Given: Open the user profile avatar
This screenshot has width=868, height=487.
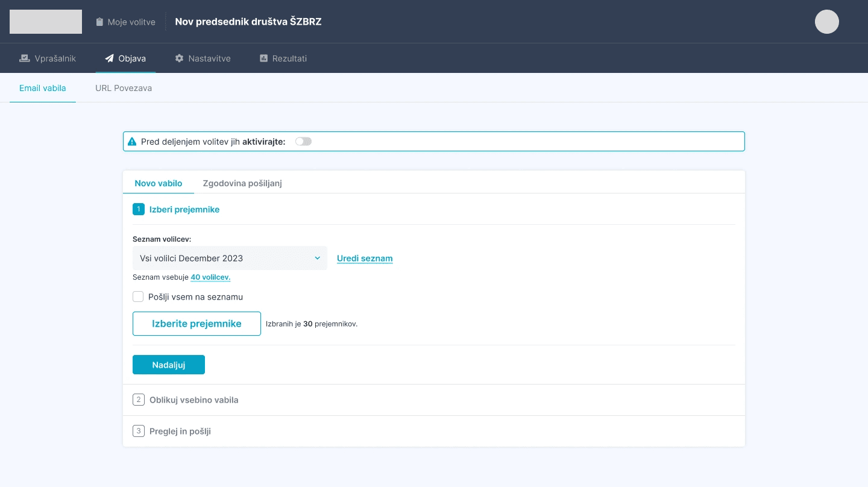Looking at the screenshot, I should coord(826,21).
